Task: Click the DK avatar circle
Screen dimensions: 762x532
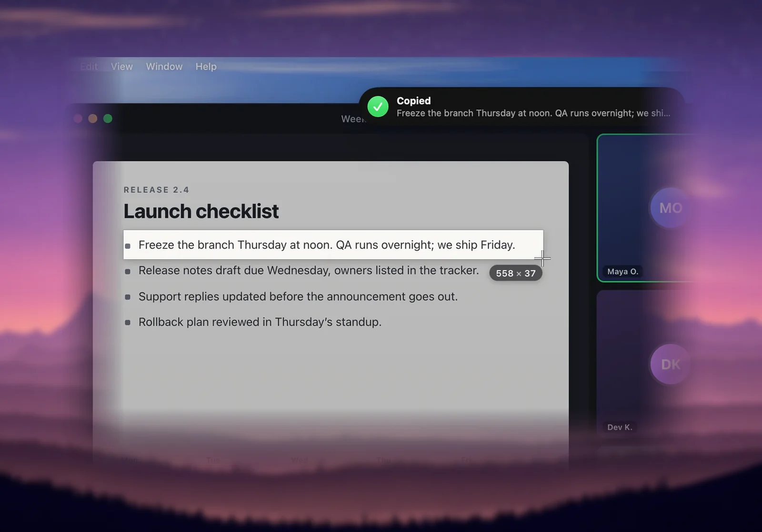Action: click(x=671, y=365)
